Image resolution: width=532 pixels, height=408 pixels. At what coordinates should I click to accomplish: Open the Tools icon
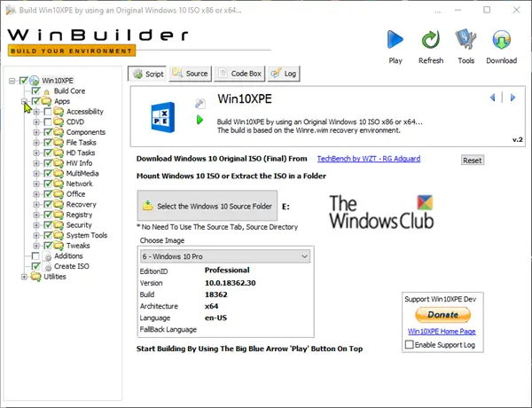point(465,39)
